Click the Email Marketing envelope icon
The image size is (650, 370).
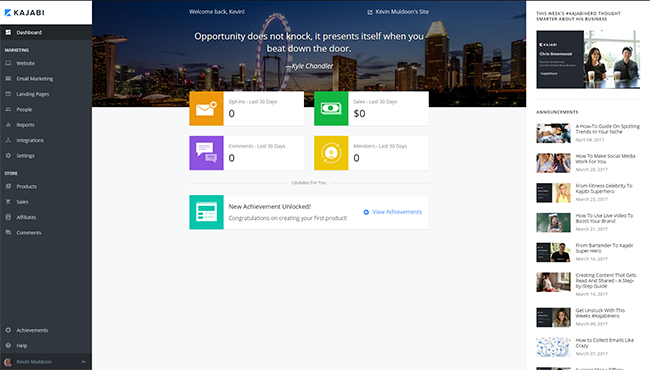(8, 78)
